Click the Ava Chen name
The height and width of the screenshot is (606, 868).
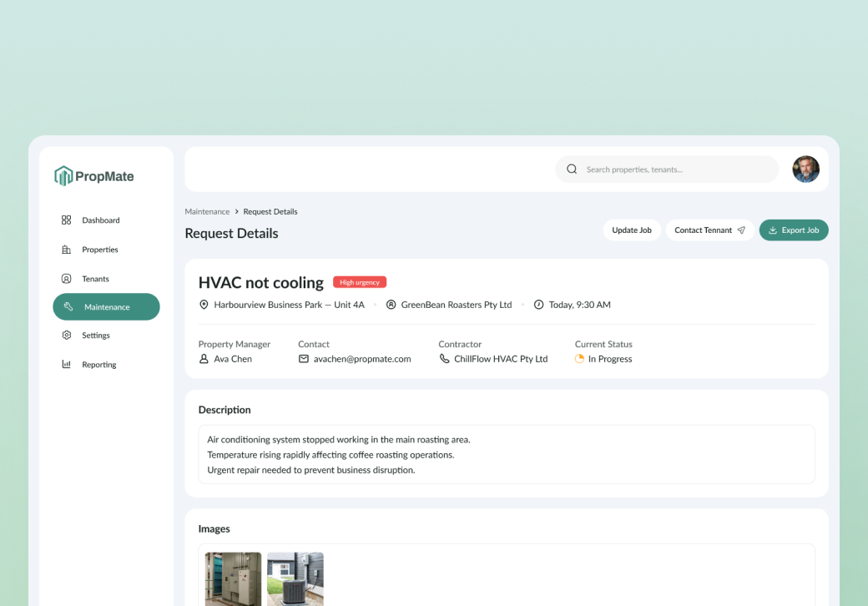click(233, 359)
